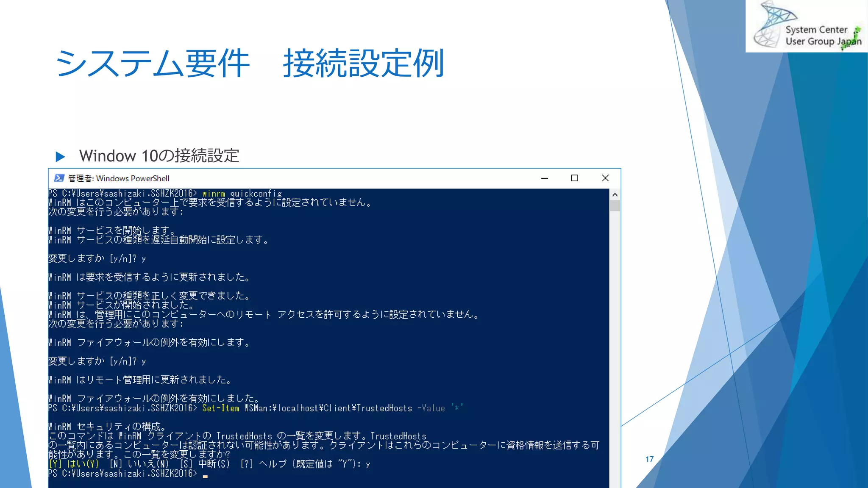Screen dimensions: 868x488
Task: Click the System Center User Group Japan logo
Action: pos(807,26)
